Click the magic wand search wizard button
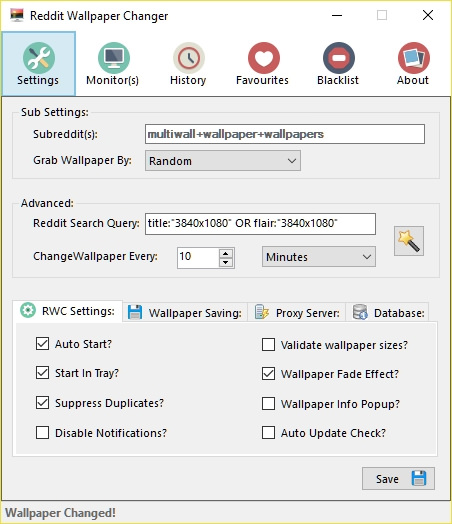 pyautogui.click(x=409, y=241)
